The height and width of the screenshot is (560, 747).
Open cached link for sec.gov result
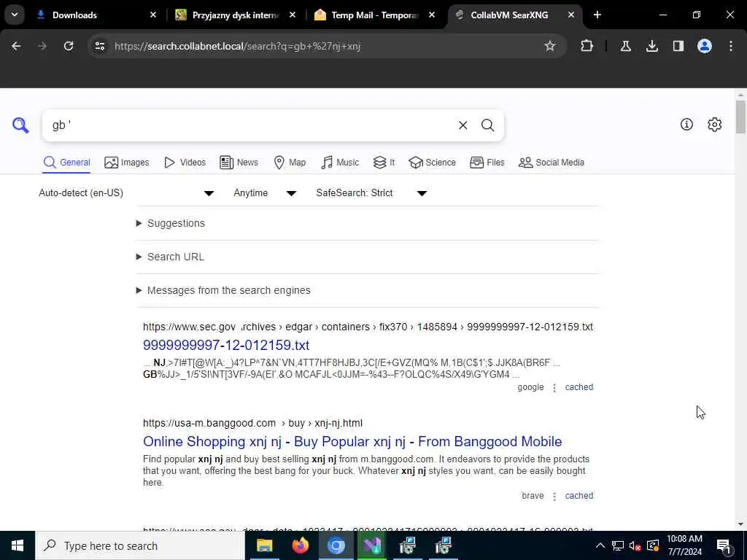point(578,387)
